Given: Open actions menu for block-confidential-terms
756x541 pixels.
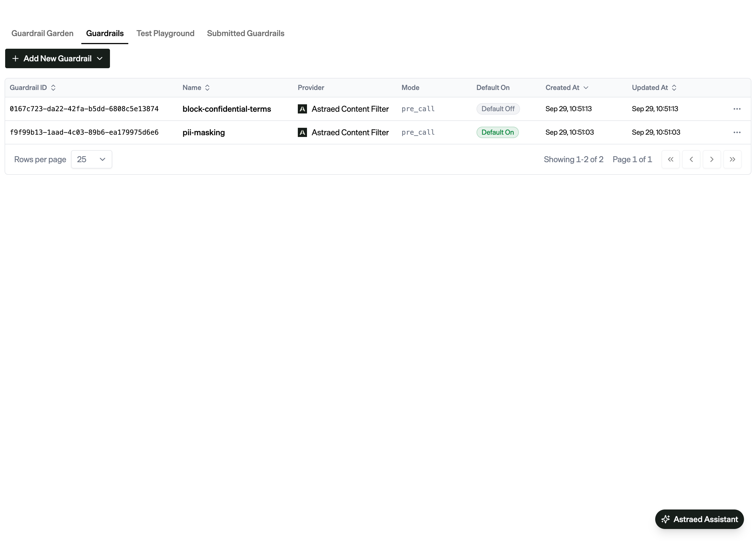Looking at the screenshot, I should click(737, 109).
